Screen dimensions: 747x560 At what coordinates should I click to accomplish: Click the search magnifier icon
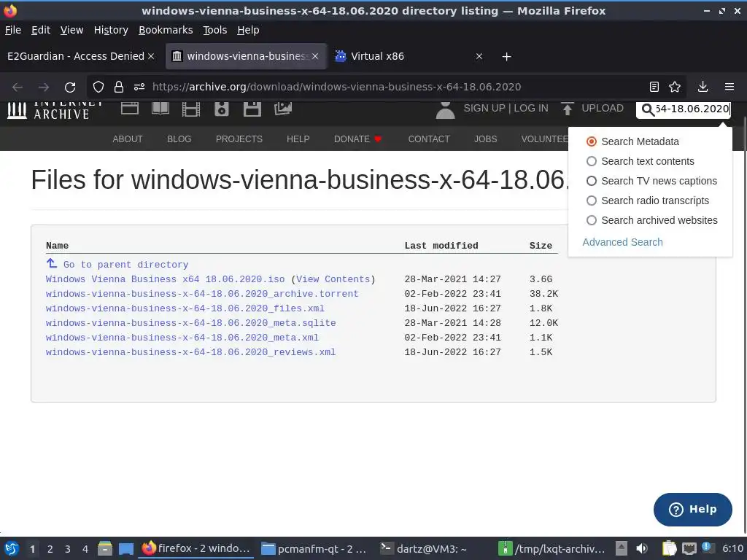tap(648, 110)
